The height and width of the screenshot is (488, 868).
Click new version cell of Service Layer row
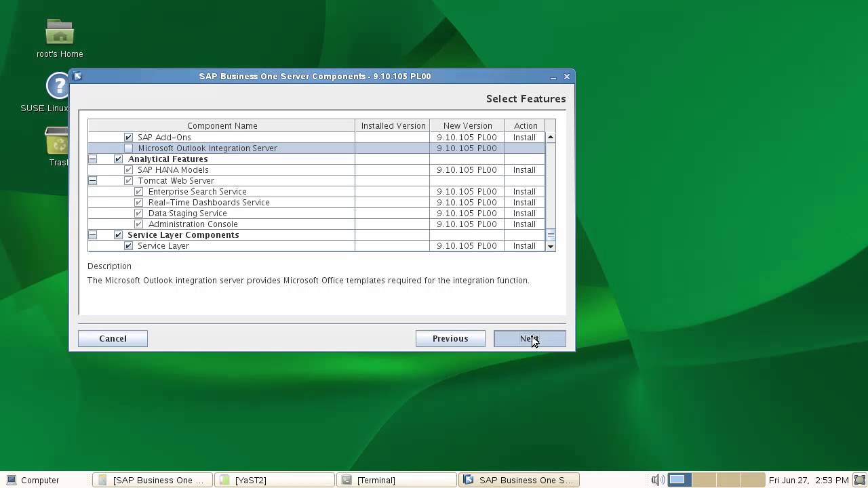tap(467, 246)
